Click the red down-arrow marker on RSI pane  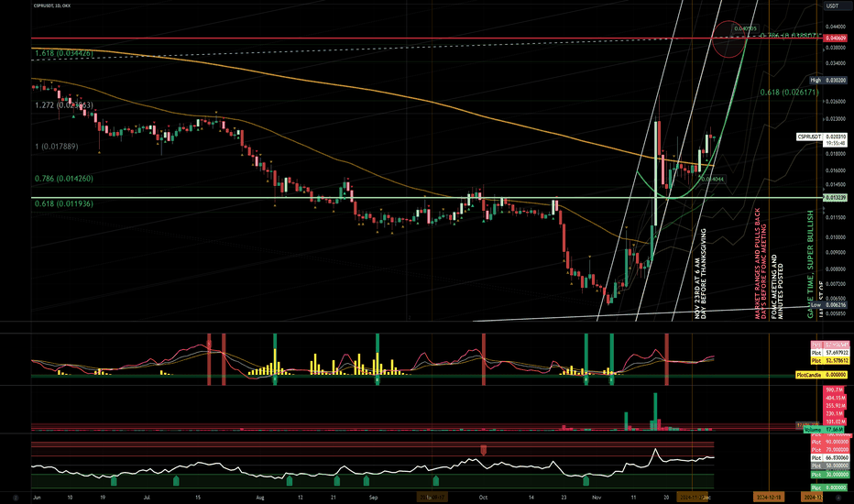pos(484,450)
